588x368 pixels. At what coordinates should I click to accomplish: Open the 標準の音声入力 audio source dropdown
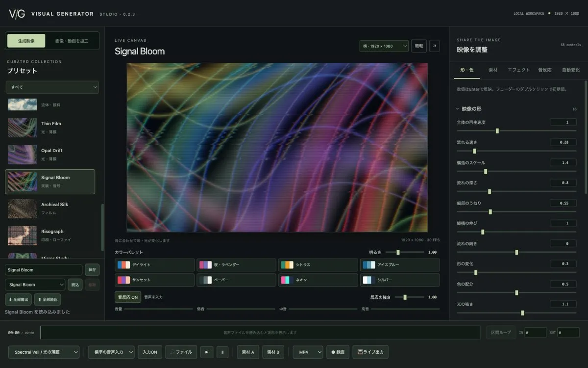click(112, 352)
